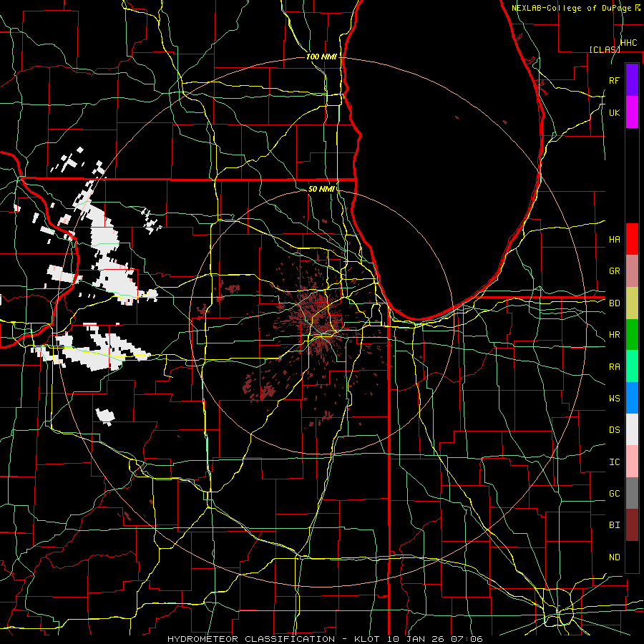Click the BD yellow legend swatch
The image size is (644, 644).
pos(632,303)
